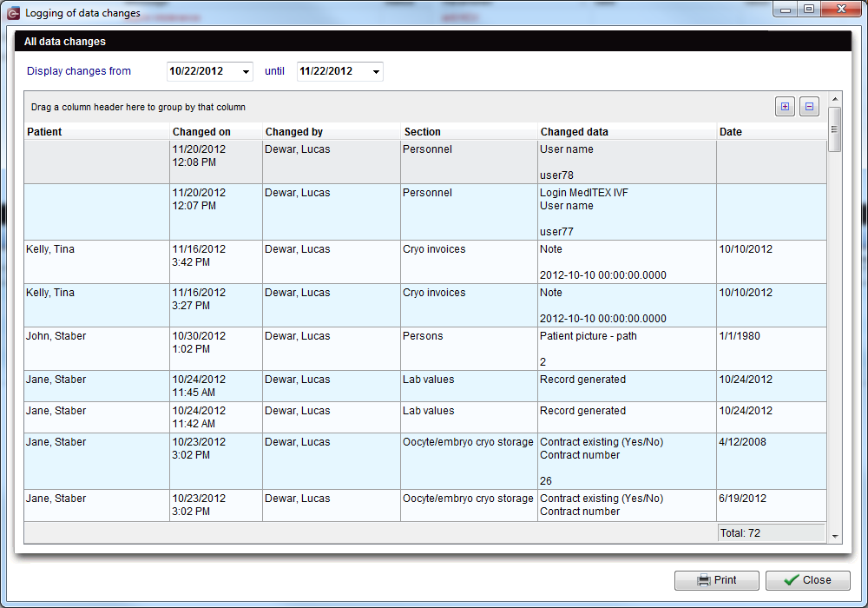Sort by the Section column header
Image resolution: width=868 pixels, height=608 pixels.
point(469,132)
